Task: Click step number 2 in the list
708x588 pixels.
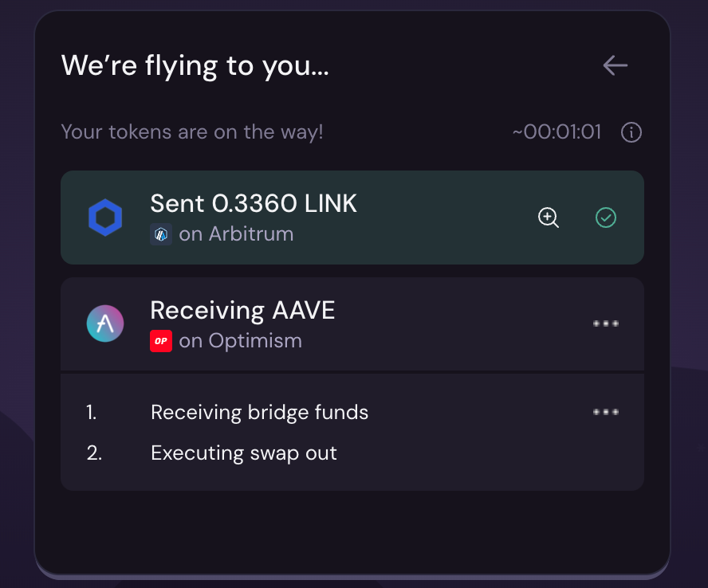Action: pyautogui.click(x=94, y=453)
